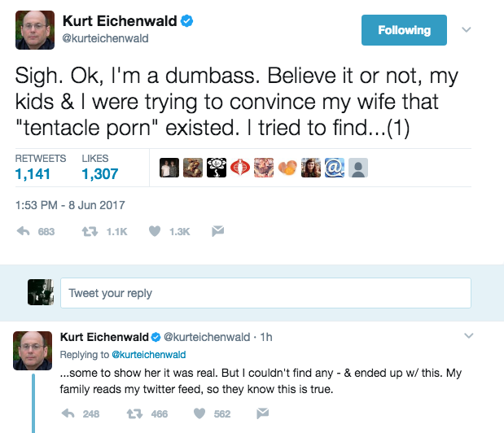This screenshot has width=504, height=433.
Task: View the 1,141 retweets list
Action: (33, 173)
